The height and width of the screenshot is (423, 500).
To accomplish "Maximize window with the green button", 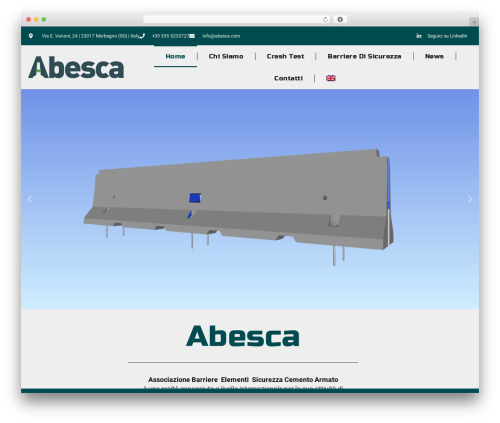I will (x=44, y=20).
